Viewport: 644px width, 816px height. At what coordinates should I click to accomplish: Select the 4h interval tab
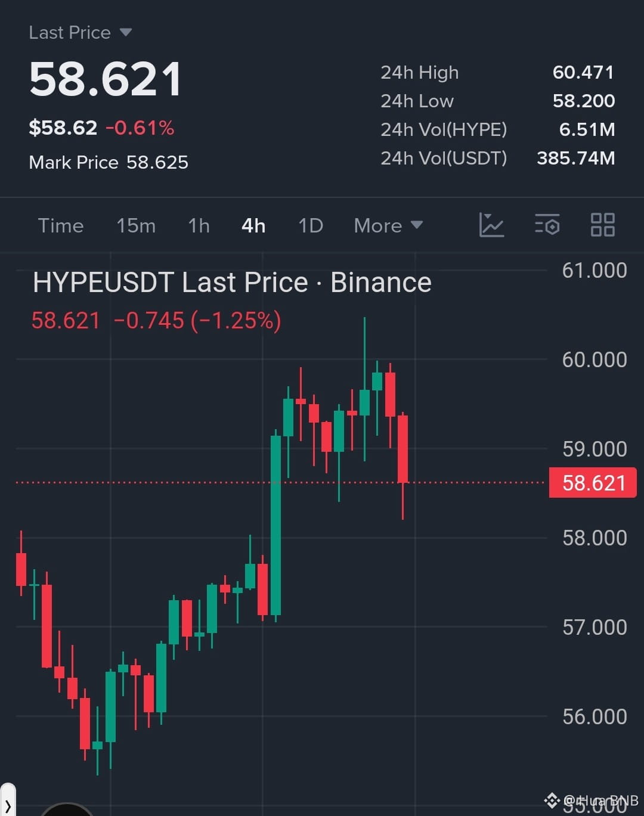pos(253,225)
